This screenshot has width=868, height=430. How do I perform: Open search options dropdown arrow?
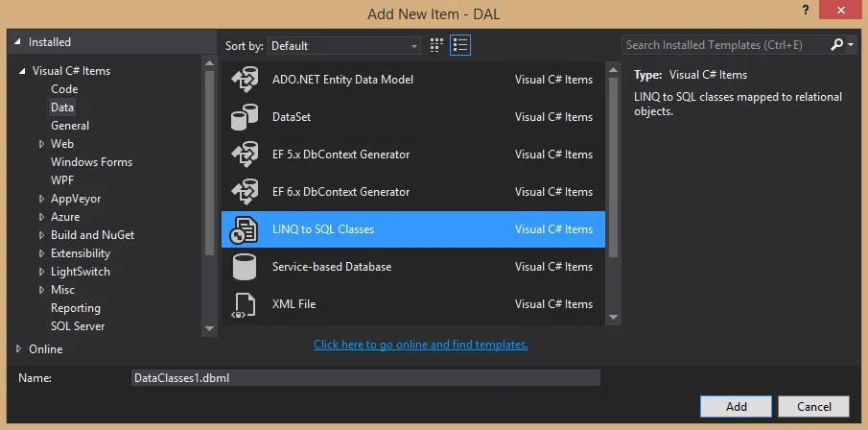click(851, 45)
